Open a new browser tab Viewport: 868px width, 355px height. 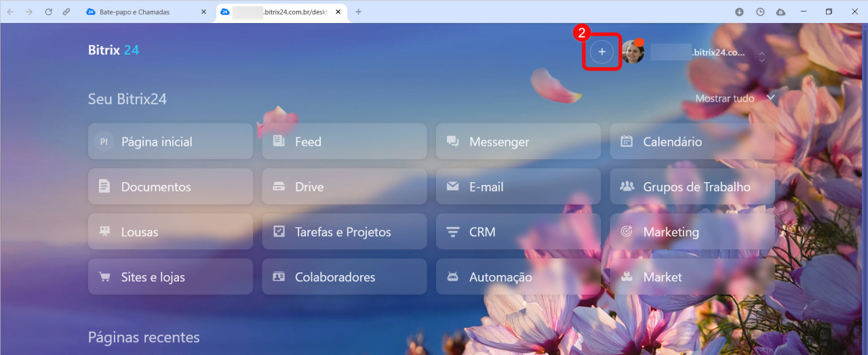[x=359, y=12]
